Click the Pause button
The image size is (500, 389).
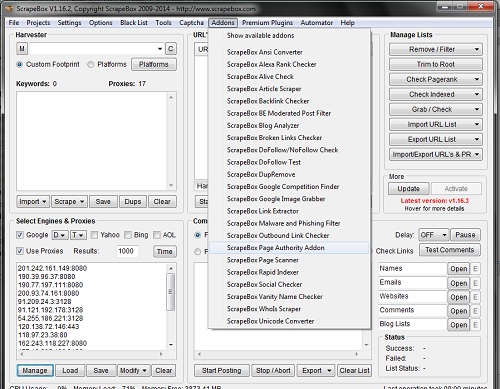465,235
